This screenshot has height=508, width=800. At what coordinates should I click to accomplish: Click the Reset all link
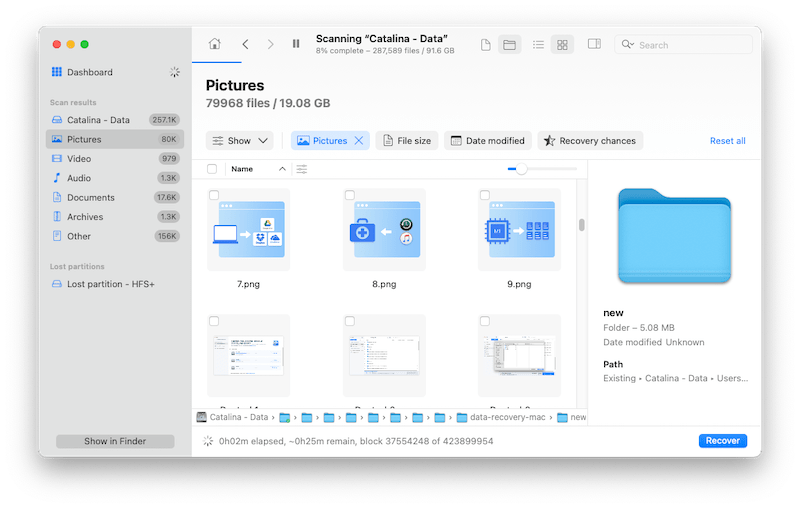[x=727, y=141]
